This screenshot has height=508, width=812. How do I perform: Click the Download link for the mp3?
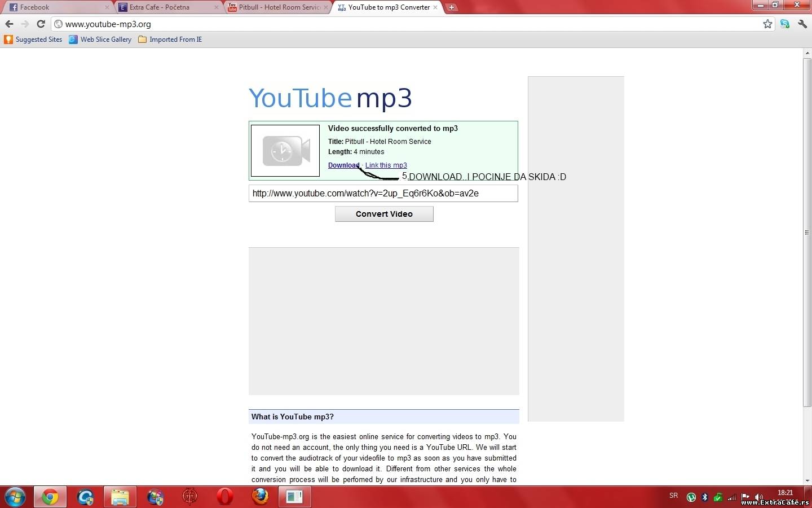pyautogui.click(x=343, y=165)
